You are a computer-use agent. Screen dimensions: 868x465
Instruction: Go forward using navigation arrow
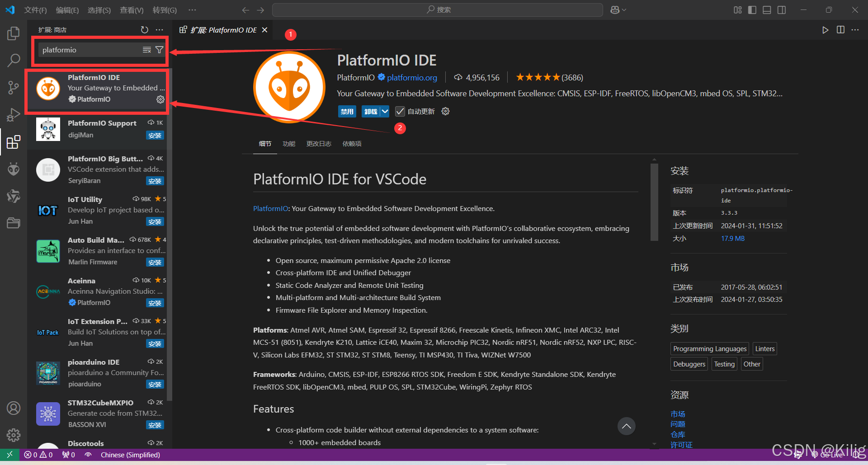tap(260, 10)
